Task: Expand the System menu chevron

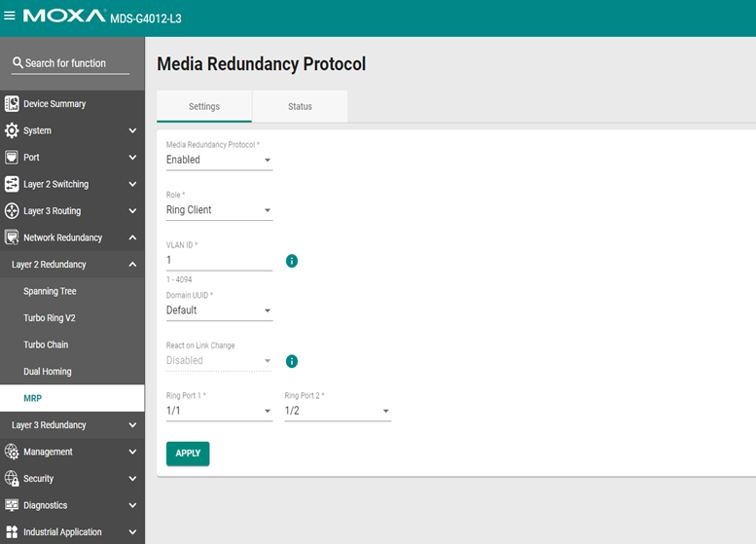Action: (132, 130)
